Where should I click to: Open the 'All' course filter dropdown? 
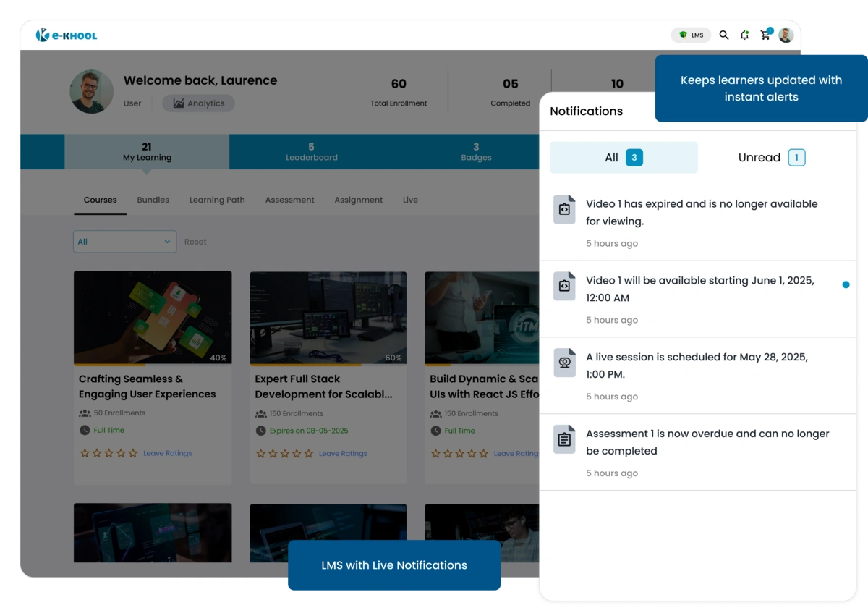point(124,241)
